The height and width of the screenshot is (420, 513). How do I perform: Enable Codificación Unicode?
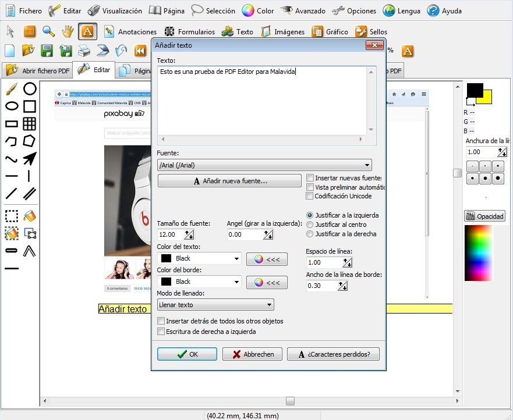[309, 196]
